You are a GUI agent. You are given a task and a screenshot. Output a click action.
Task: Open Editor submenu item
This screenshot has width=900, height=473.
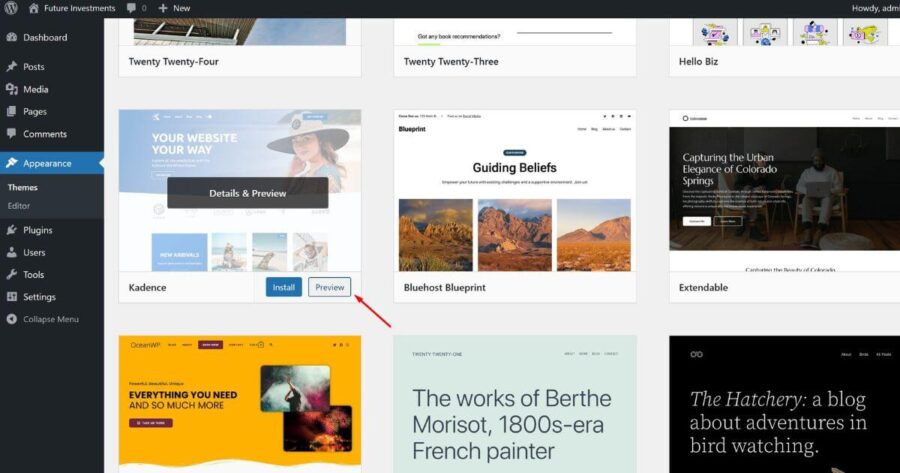click(19, 206)
